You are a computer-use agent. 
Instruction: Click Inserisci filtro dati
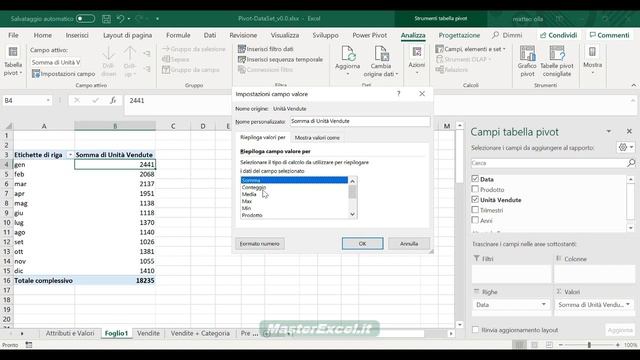point(266,49)
